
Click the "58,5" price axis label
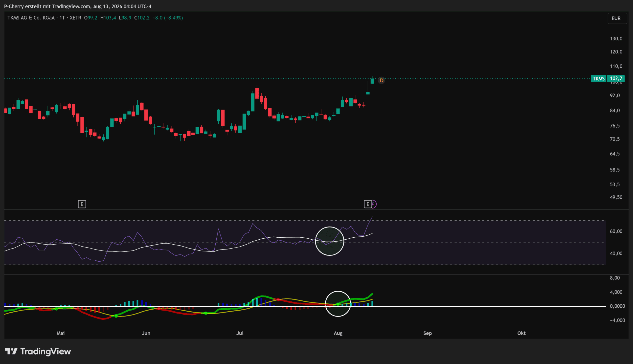coord(615,170)
